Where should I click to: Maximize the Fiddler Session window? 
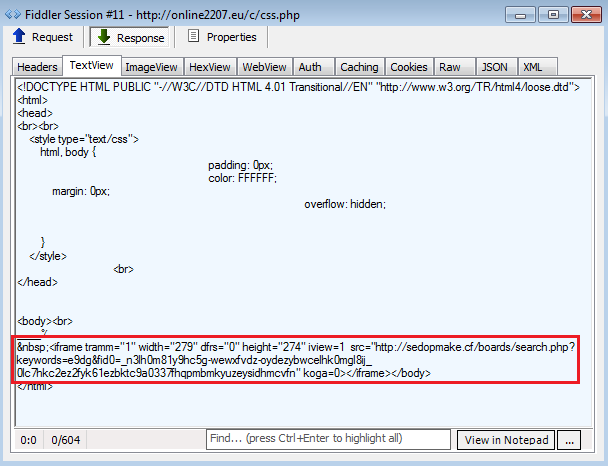(x=553, y=15)
